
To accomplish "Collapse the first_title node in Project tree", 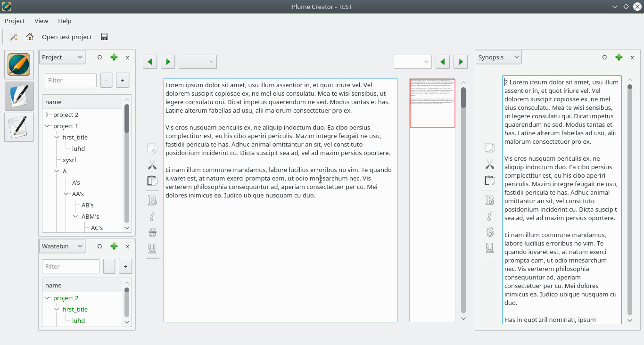I will pyautogui.click(x=57, y=137).
